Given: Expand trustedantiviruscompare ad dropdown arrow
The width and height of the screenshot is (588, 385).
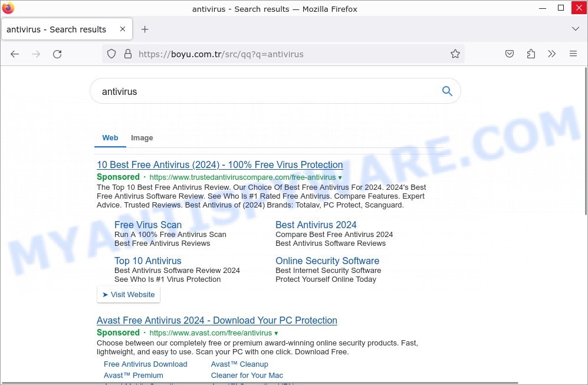Looking at the screenshot, I should point(340,177).
